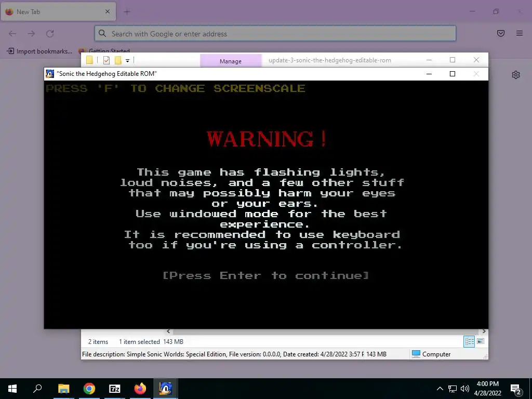This screenshot has height=399, width=532.
Task: Open Google Chrome from the taskbar
Action: [89, 389]
